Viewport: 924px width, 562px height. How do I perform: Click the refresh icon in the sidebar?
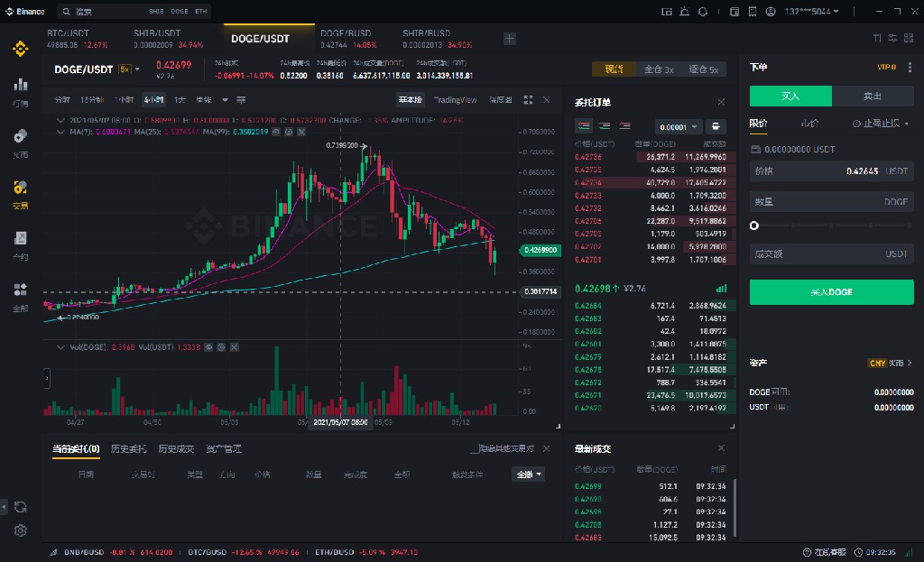[20, 507]
